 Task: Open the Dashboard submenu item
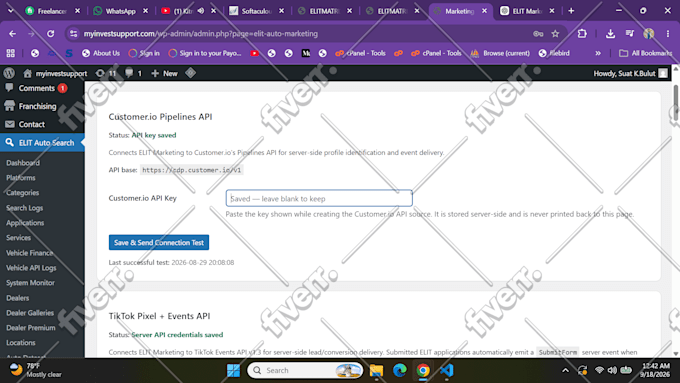point(23,163)
